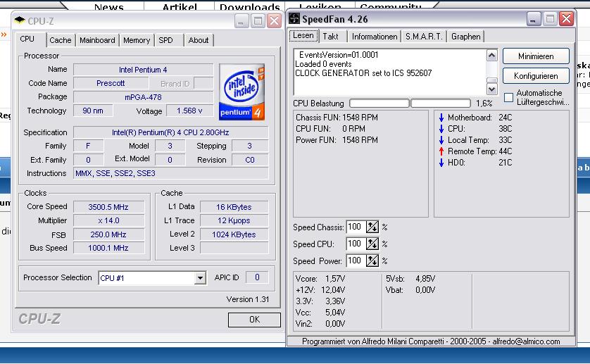Click the APIC ID value field
590x364 pixels.
257,277
